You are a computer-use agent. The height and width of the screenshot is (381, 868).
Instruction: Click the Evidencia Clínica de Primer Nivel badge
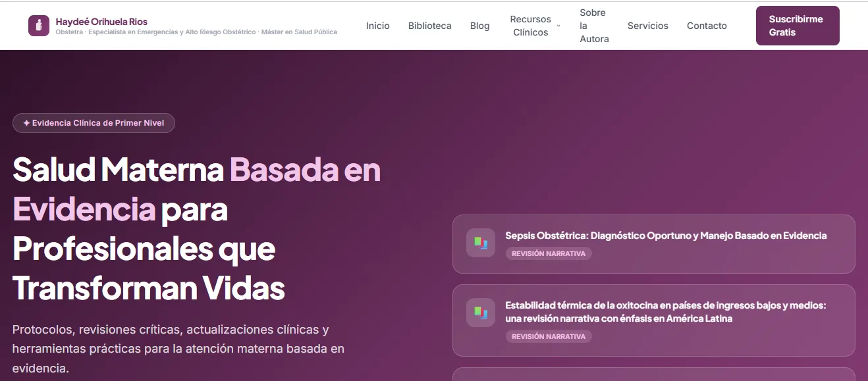(x=94, y=123)
